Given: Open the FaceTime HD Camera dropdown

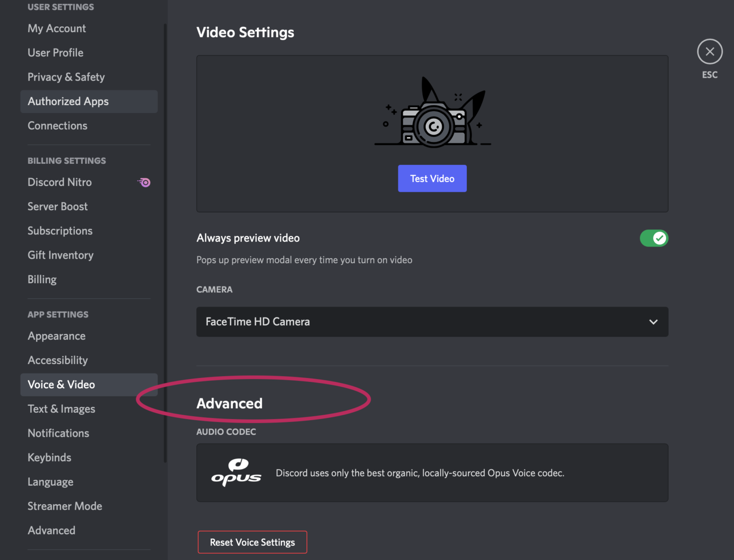Looking at the screenshot, I should coord(432,322).
